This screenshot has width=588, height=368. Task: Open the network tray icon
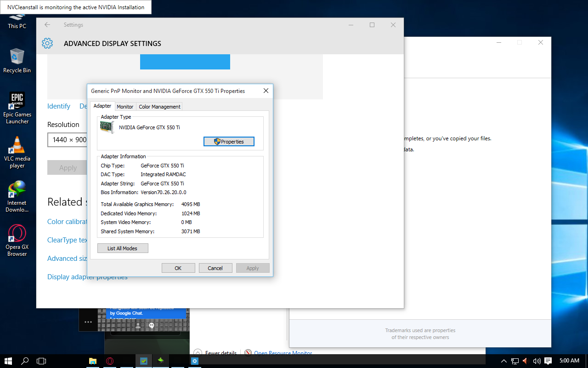point(515,361)
